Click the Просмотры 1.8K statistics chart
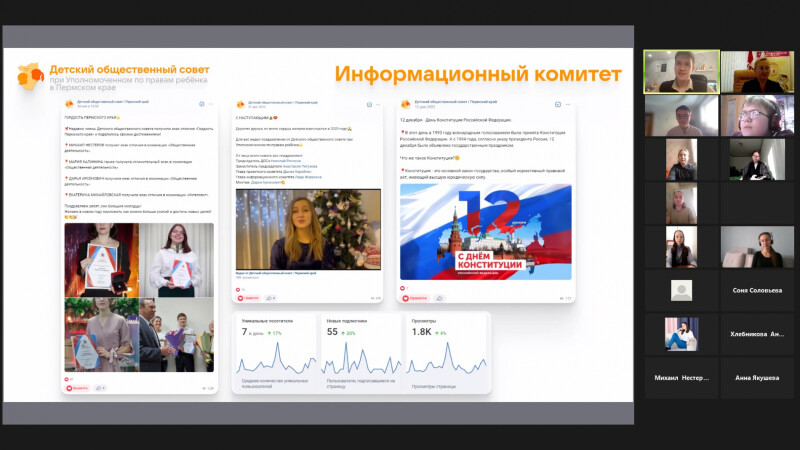The height and width of the screenshot is (450, 800). coord(447,352)
